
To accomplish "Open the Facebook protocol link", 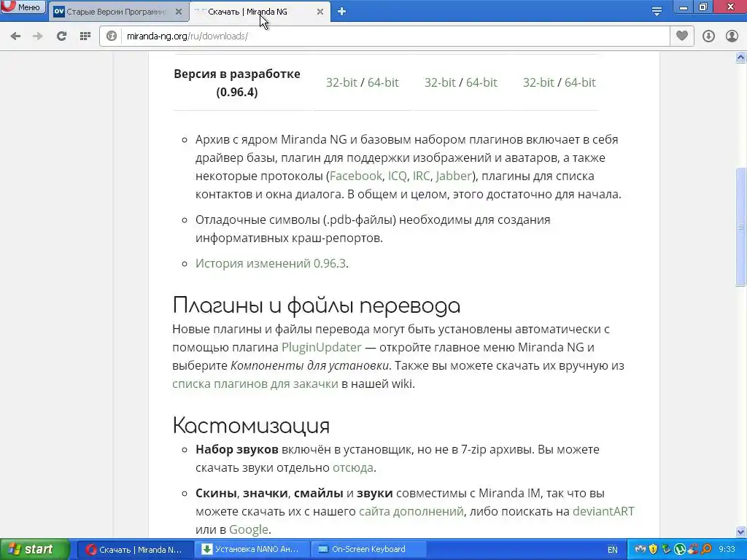I will click(x=356, y=176).
